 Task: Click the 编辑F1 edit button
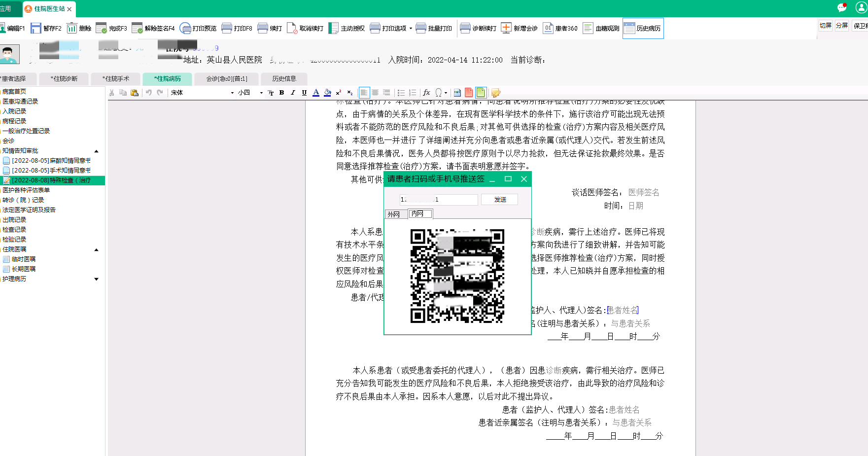tap(12, 28)
